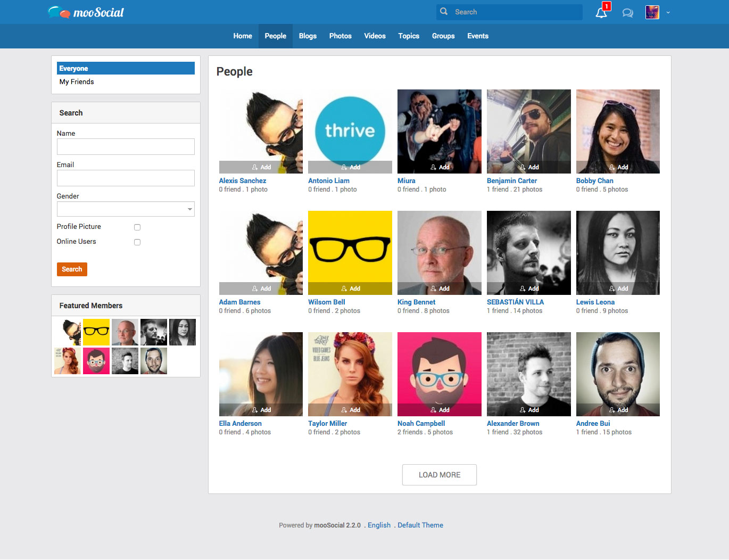This screenshot has width=729, height=560.
Task: Enable the Online Users checkbox
Action: 137,242
